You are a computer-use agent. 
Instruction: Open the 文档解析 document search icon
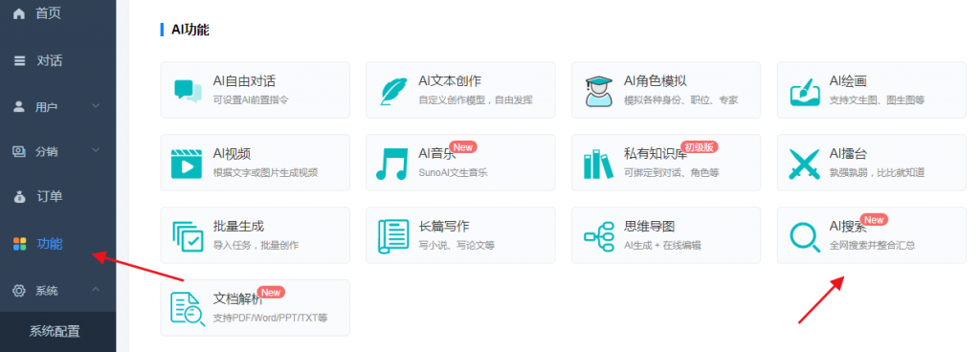click(x=188, y=309)
